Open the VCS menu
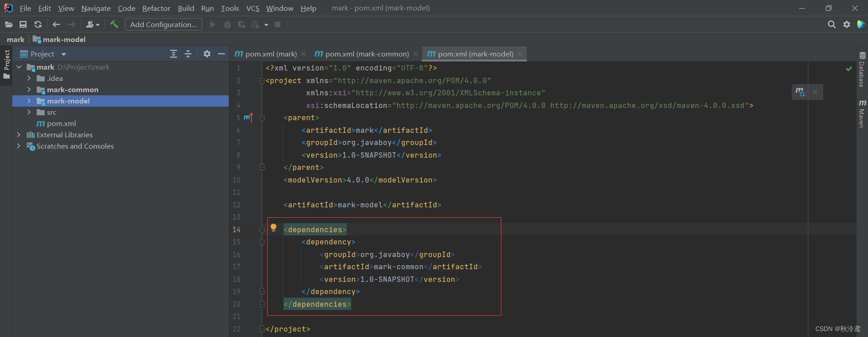This screenshot has height=337, width=868. (x=253, y=8)
